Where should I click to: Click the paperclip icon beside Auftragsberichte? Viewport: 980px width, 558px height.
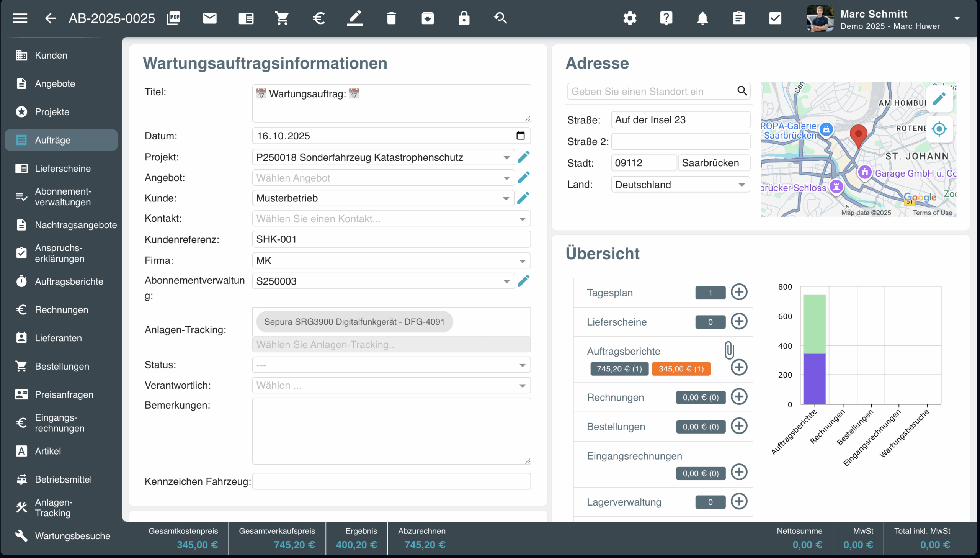(729, 350)
